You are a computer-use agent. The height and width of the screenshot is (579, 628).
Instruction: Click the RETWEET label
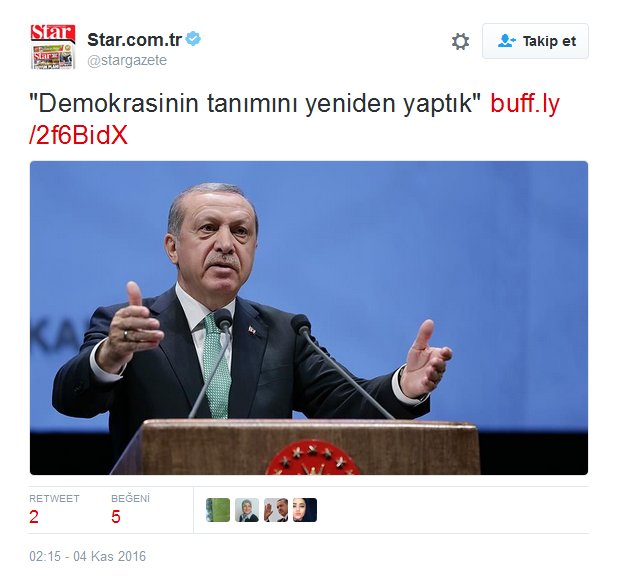click(54, 499)
